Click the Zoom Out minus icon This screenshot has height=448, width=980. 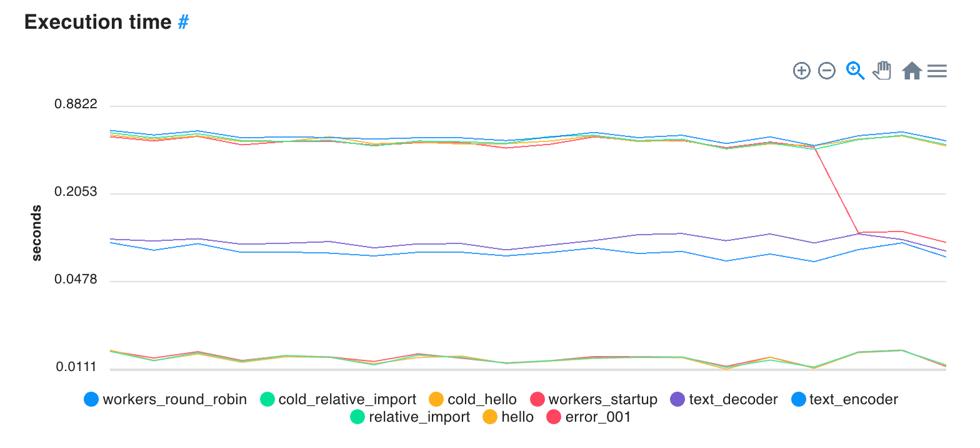(x=827, y=71)
